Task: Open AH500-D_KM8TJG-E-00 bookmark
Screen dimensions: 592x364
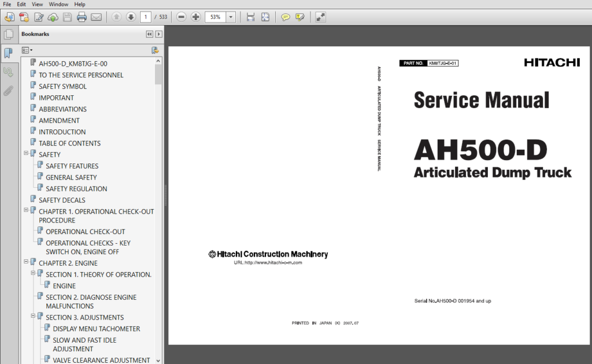Action: [x=73, y=64]
